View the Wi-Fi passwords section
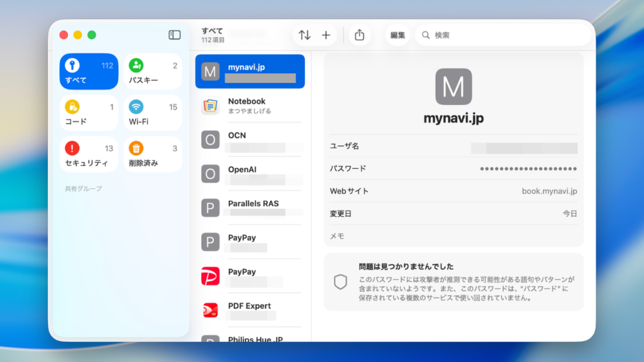 click(x=153, y=112)
